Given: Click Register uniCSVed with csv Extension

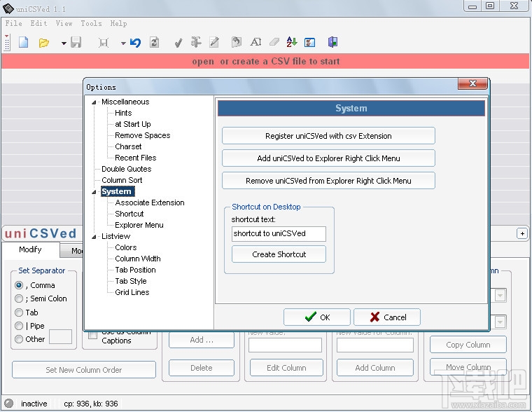Looking at the screenshot, I should click(x=328, y=136).
